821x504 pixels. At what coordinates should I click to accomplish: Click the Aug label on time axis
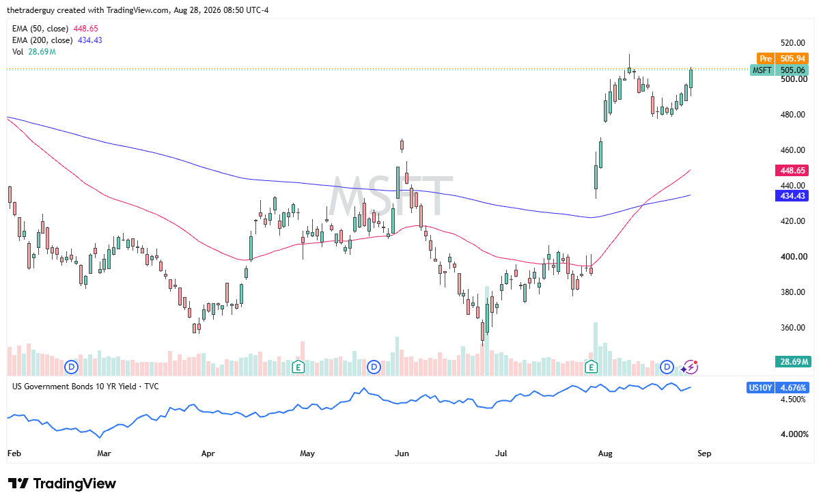[605, 453]
